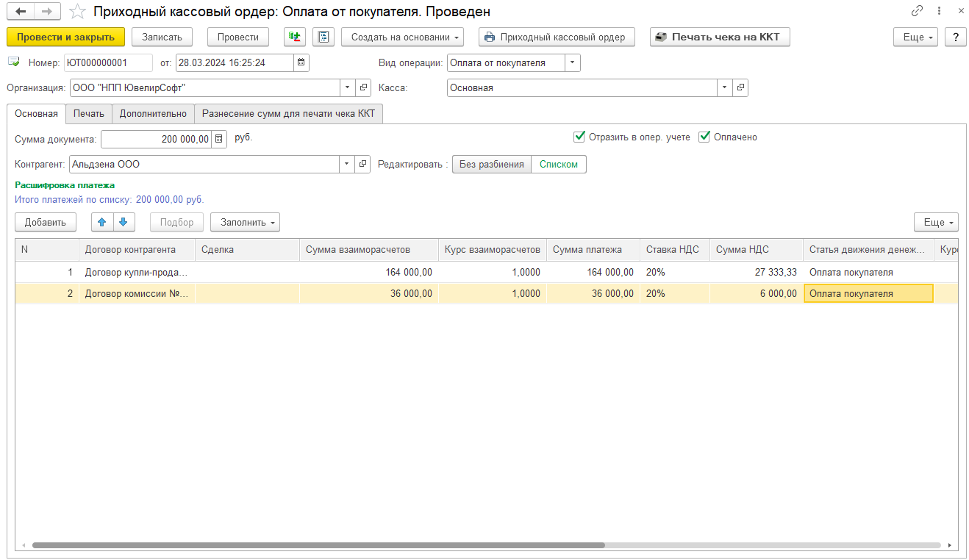Select the Договор купли-прода… cell
Viewport: 969px width, 560px height.
pyautogui.click(x=137, y=273)
